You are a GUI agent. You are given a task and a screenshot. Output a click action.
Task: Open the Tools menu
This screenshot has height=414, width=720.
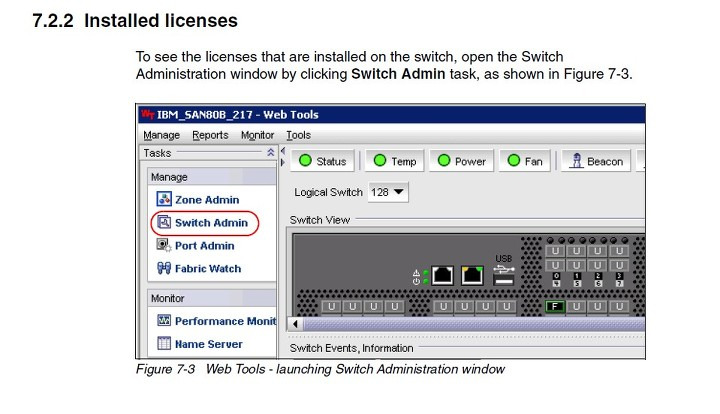(x=298, y=135)
